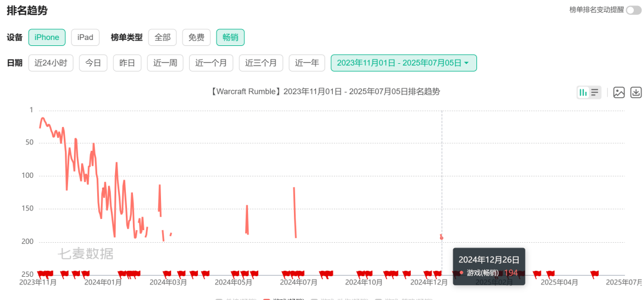Click the rightmost red flag on timeline
This screenshot has height=300, width=644.
[x=595, y=273]
